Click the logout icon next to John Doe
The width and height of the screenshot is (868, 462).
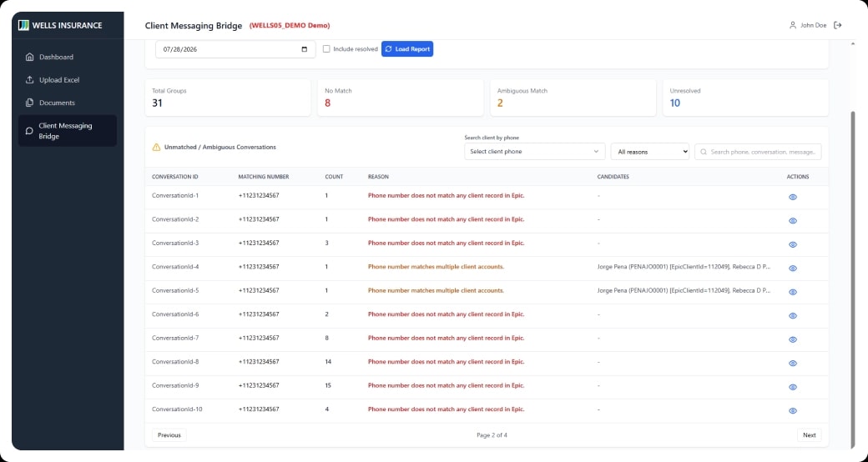(x=838, y=25)
